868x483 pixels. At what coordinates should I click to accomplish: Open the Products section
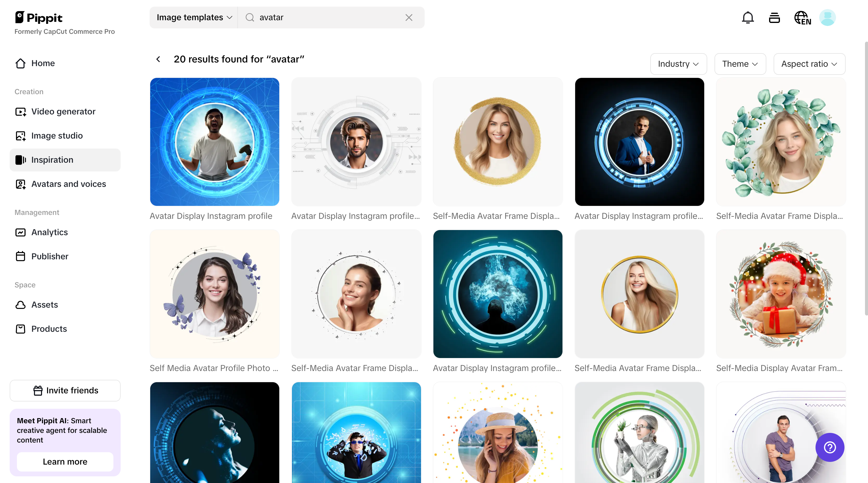(49, 329)
